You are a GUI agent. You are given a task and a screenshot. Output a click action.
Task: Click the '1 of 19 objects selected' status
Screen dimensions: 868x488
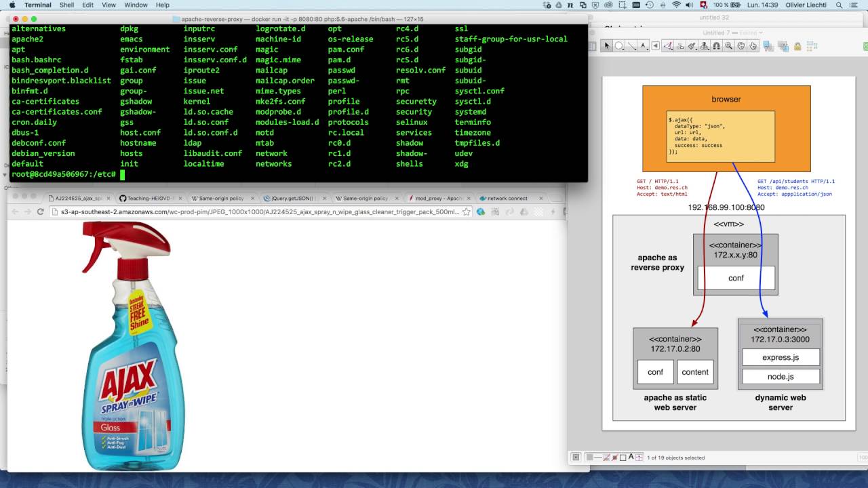coord(675,457)
